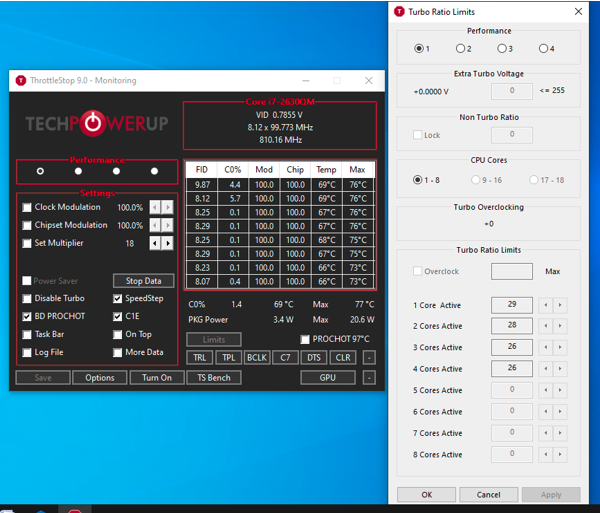Image resolution: width=600 pixels, height=513 pixels.
Task: Select CPU Cores 1 - 8 radio button
Action: tap(417, 180)
